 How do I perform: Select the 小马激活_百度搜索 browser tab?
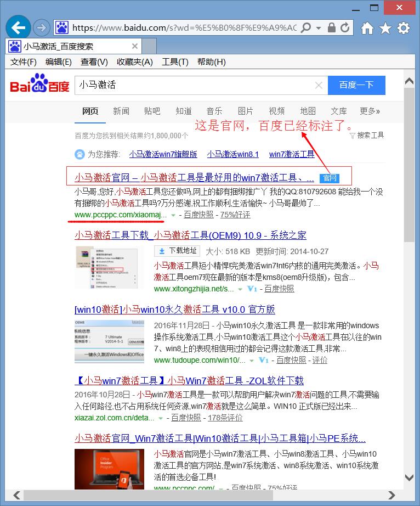[73, 46]
